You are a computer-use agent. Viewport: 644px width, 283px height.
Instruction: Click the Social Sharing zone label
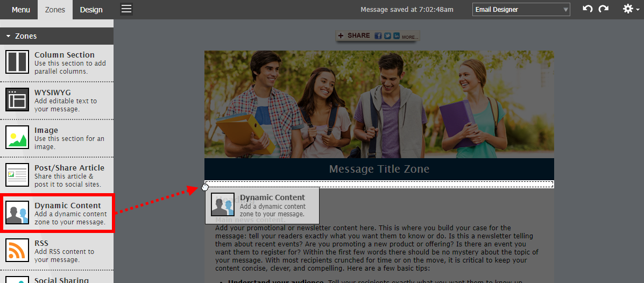coord(62,280)
